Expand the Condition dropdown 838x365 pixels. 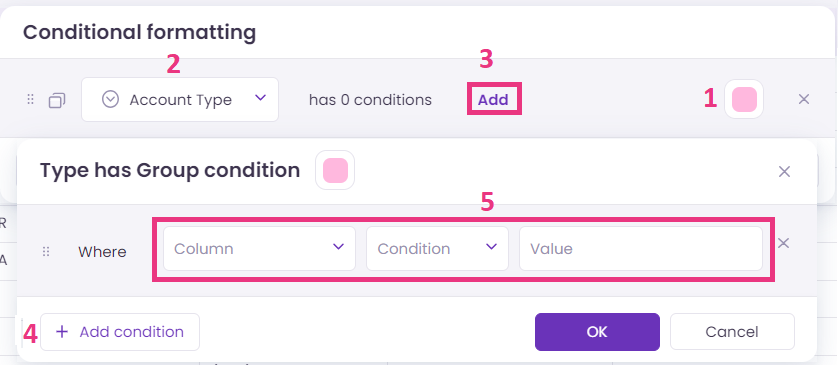[x=437, y=248]
